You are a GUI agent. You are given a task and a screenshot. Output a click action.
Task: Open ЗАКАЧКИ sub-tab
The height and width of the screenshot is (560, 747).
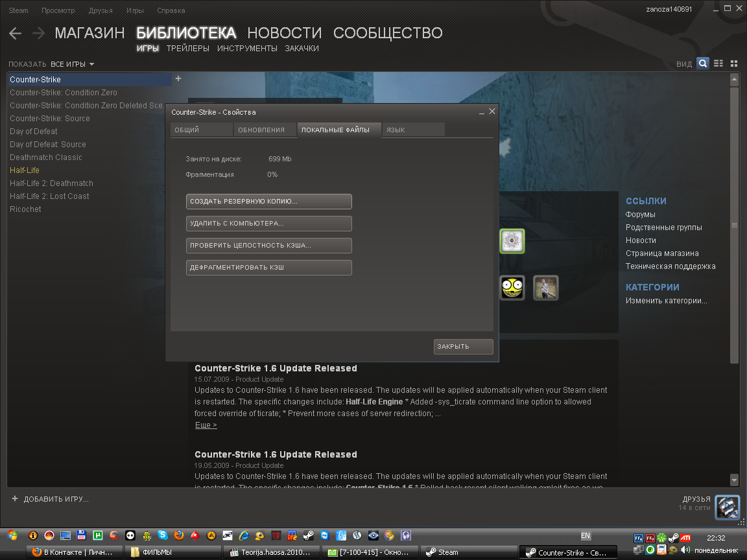click(x=302, y=49)
